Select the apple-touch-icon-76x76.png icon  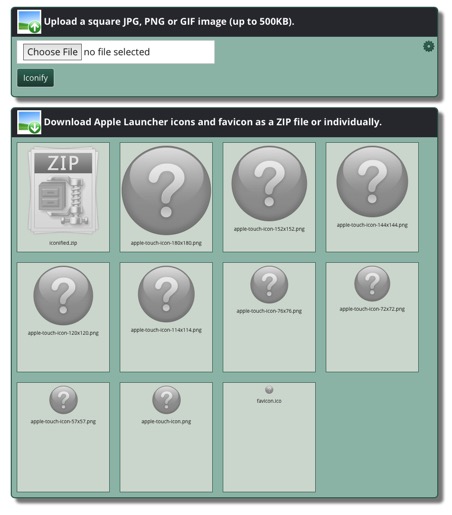pyautogui.click(x=269, y=285)
